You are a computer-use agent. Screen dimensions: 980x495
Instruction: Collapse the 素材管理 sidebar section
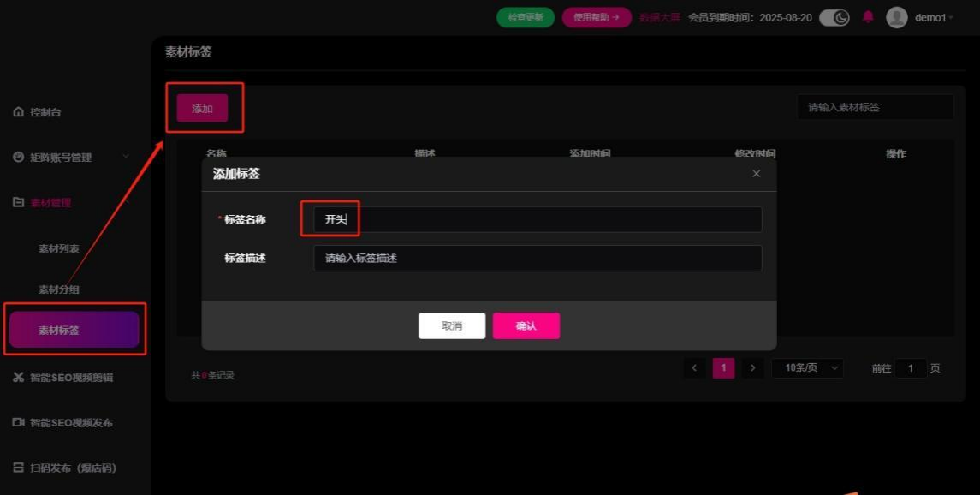[x=50, y=203]
